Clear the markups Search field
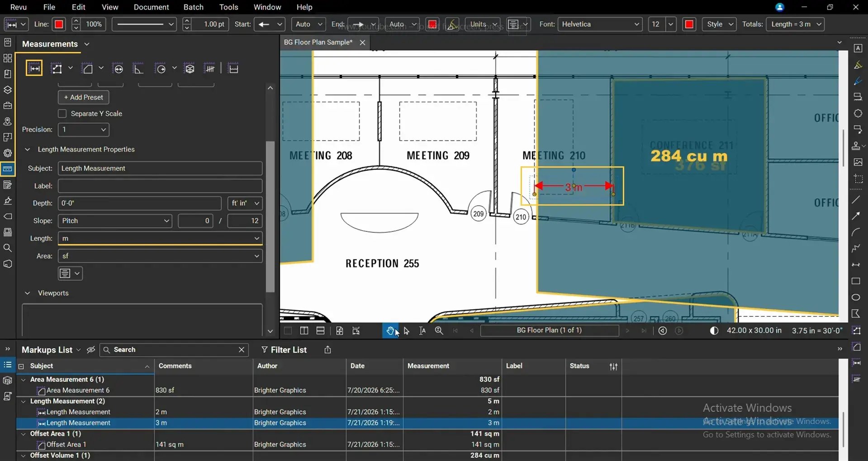The image size is (868, 461). click(242, 350)
